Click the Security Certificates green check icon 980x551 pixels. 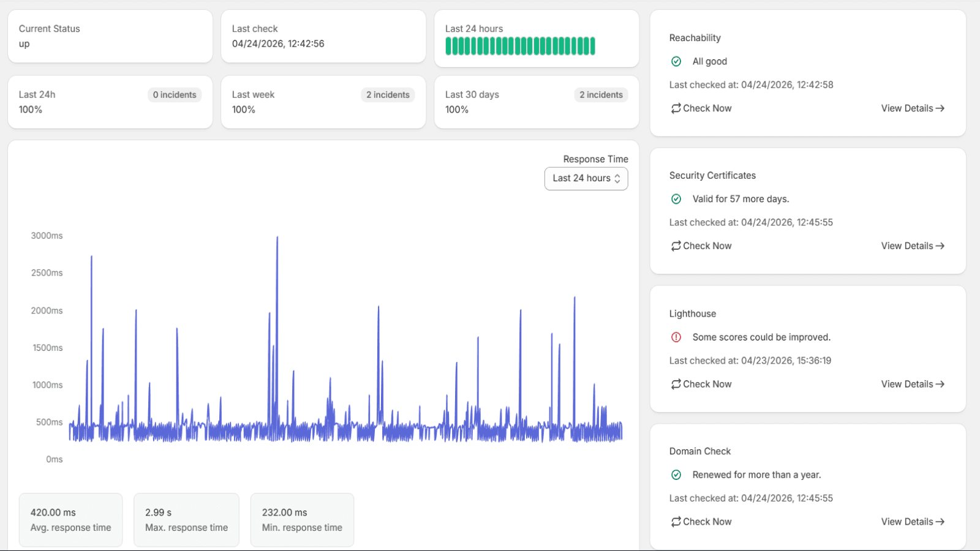676,199
